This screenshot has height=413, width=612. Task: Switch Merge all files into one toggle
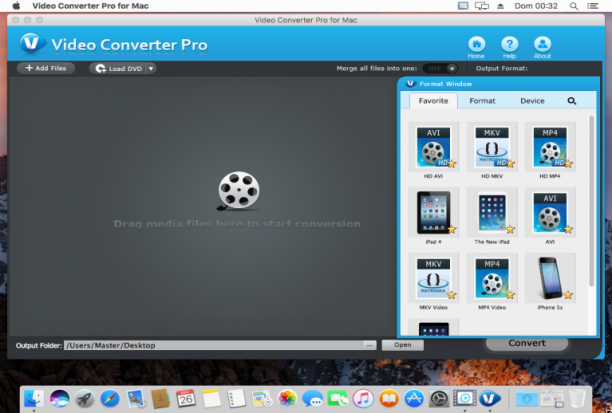440,68
